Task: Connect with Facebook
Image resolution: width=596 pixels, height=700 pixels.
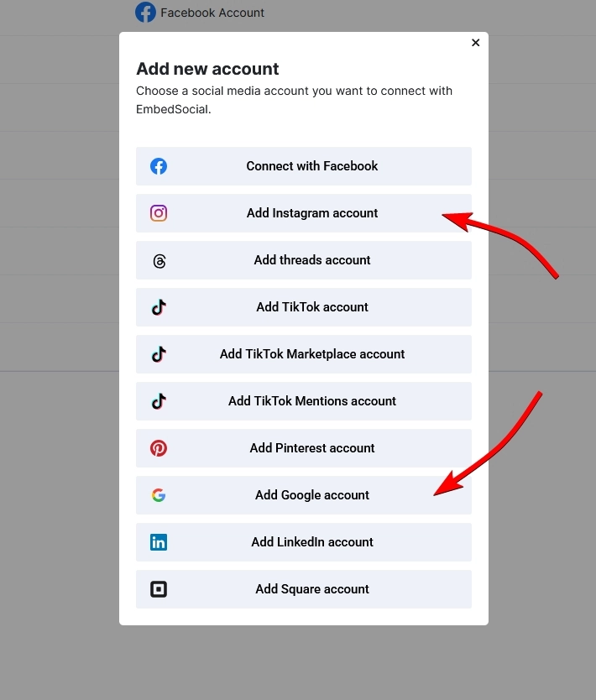Action: click(311, 166)
